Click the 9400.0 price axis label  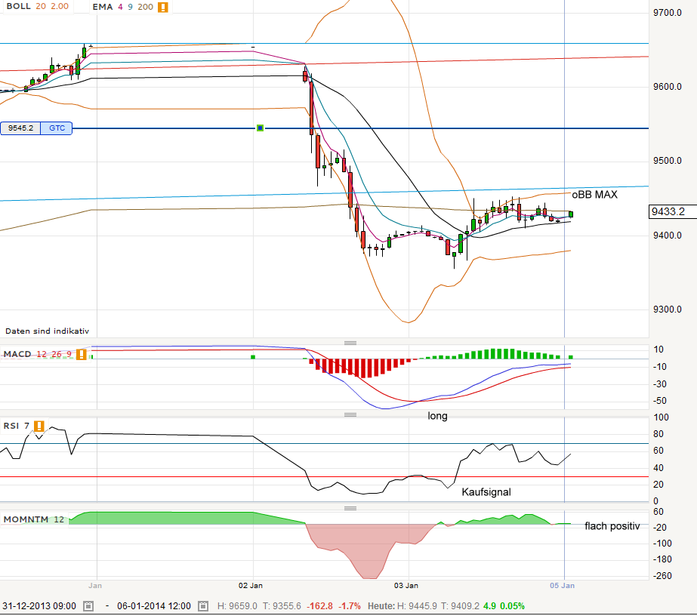[x=668, y=235]
